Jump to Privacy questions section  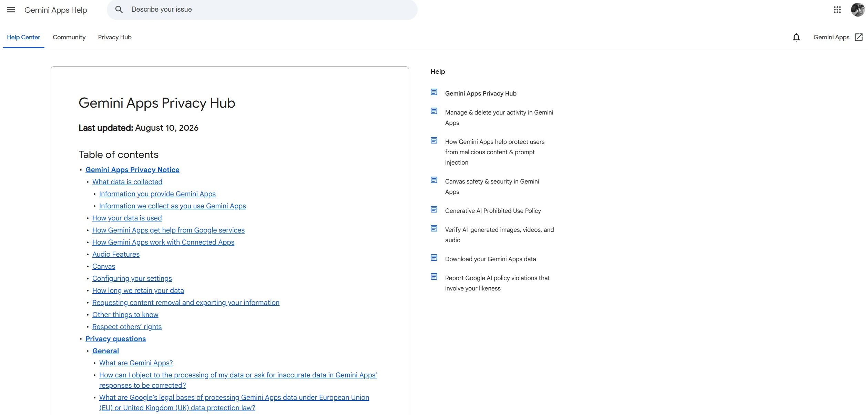115,339
